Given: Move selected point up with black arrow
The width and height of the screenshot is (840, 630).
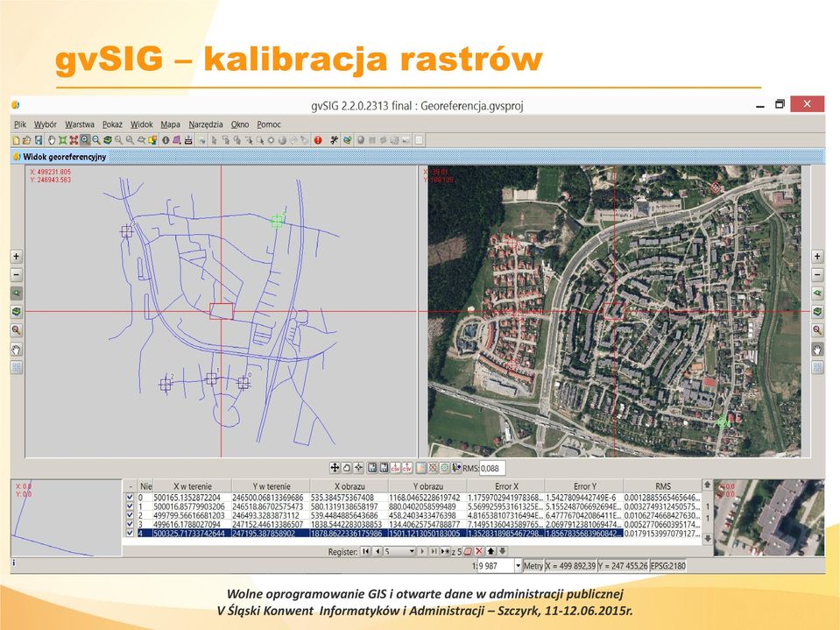Looking at the screenshot, I should click(491, 551).
